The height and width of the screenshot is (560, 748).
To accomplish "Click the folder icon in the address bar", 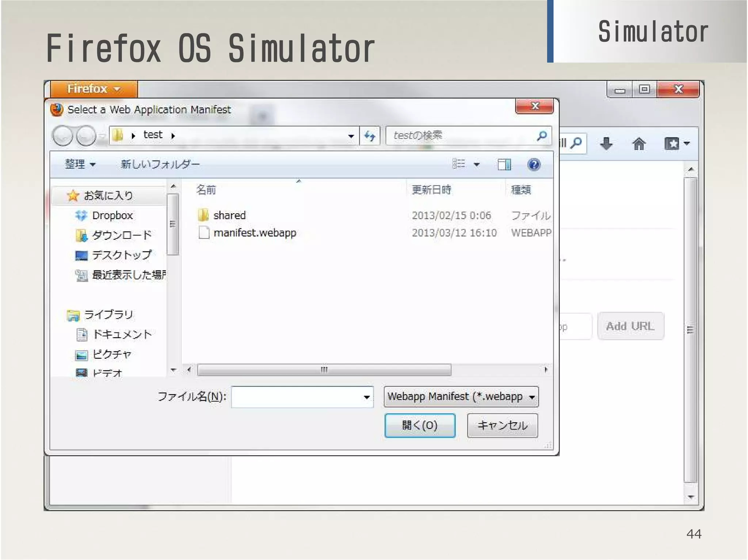I will tap(118, 135).
